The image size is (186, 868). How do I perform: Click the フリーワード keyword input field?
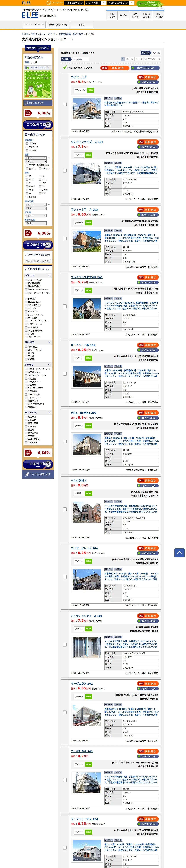38,261
